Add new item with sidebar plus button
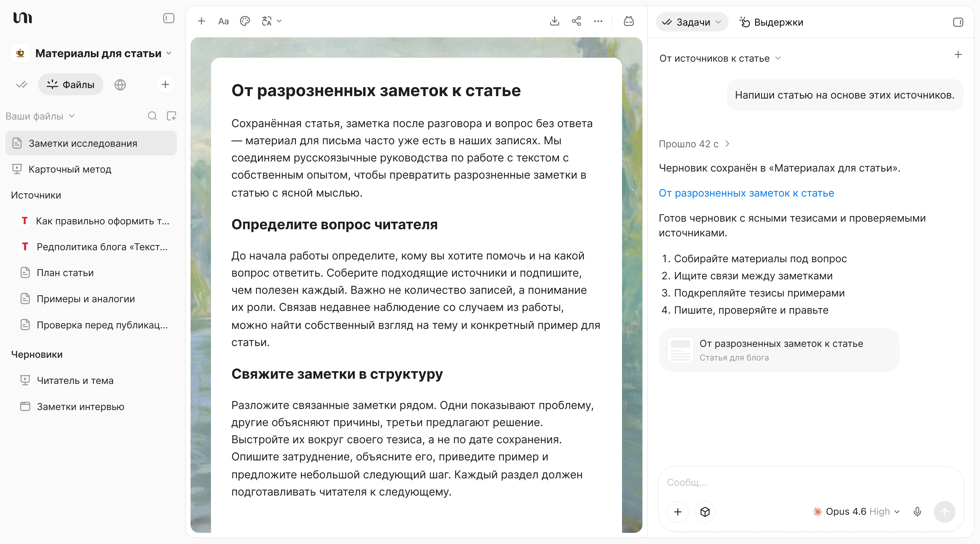The height and width of the screenshot is (544, 980). point(165,84)
